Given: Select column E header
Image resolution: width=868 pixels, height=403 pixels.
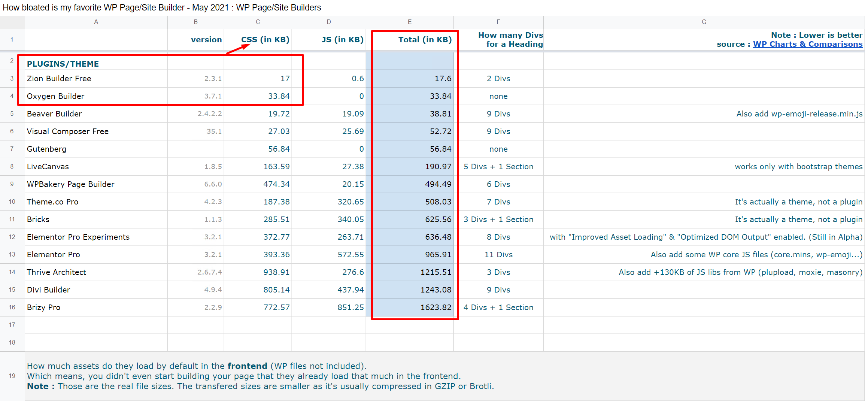Looking at the screenshot, I should (x=410, y=22).
